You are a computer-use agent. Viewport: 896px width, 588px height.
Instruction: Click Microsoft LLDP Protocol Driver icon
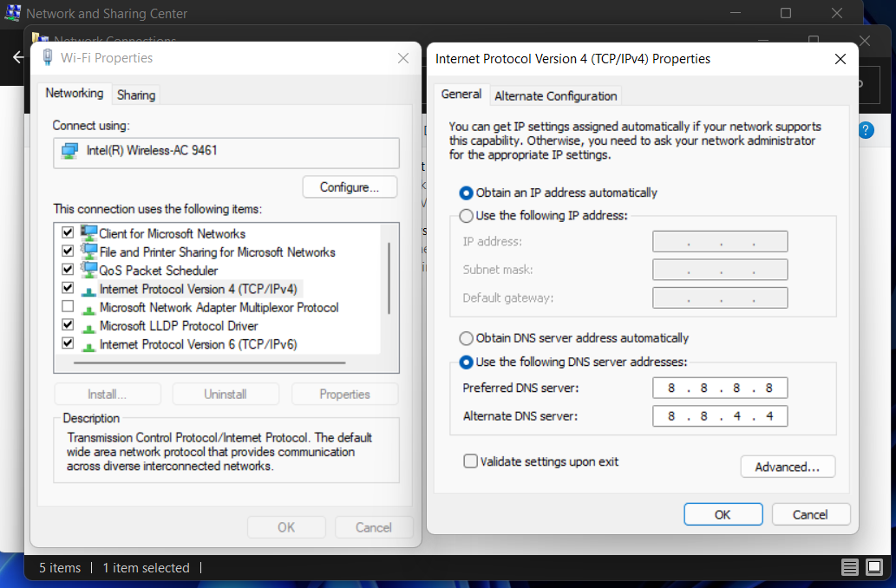89,326
